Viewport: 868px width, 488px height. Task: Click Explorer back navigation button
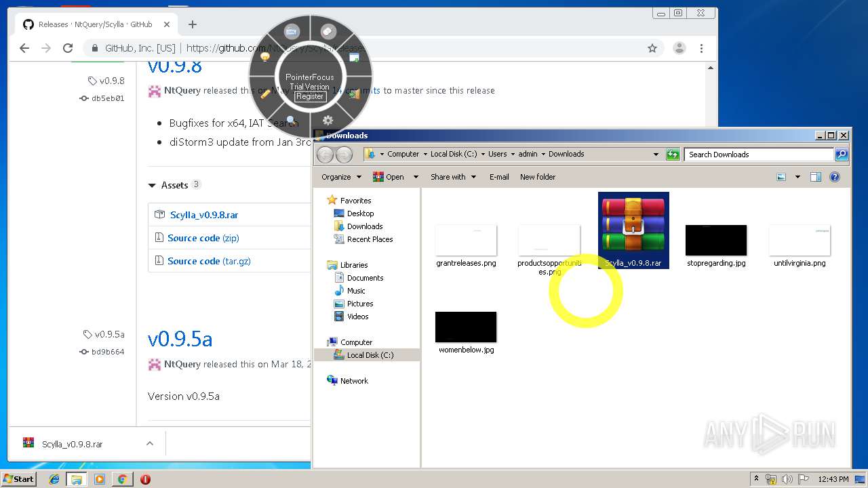pyautogui.click(x=325, y=155)
